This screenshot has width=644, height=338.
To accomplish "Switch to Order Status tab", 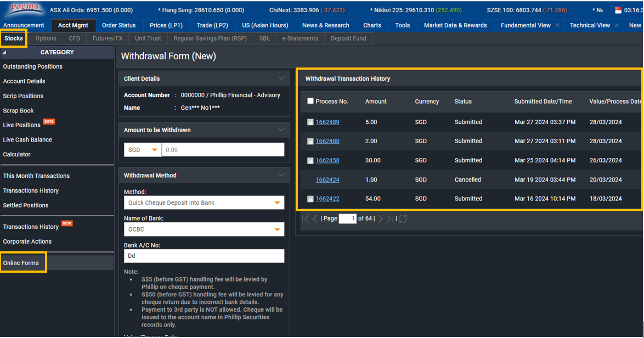I will tap(118, 25).
